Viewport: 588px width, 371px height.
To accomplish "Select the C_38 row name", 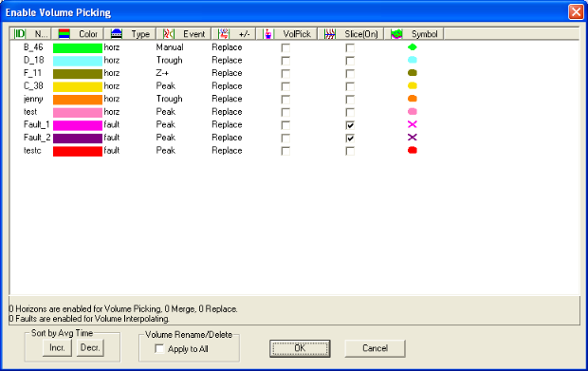I will 33,86.
